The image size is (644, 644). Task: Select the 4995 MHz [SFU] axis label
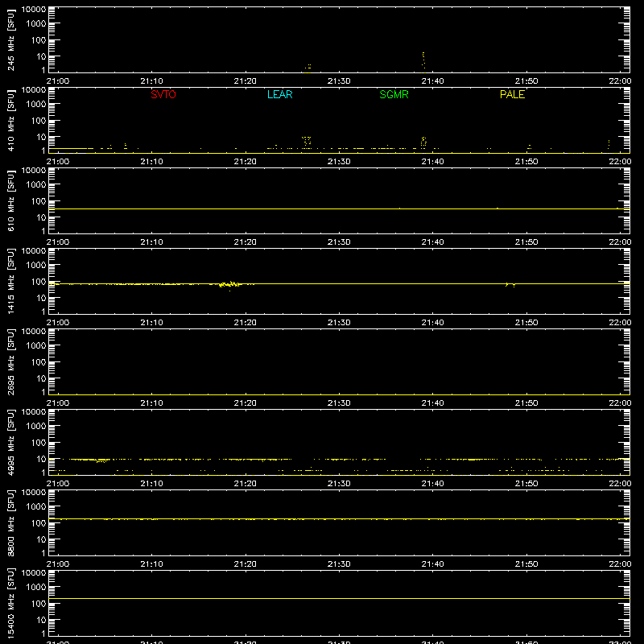[10, 443]
